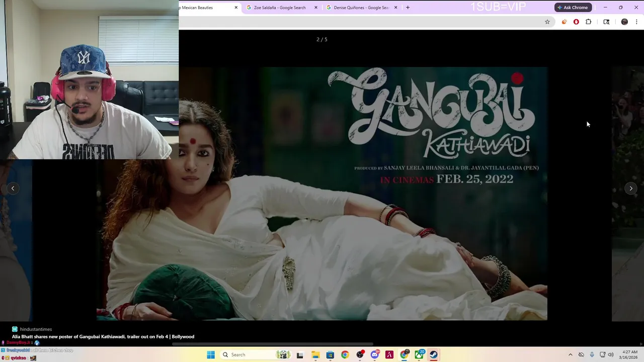Open the network display icon in tray
Screen dimensions: 644x362
pyautogui.click(x=602, y=355)
